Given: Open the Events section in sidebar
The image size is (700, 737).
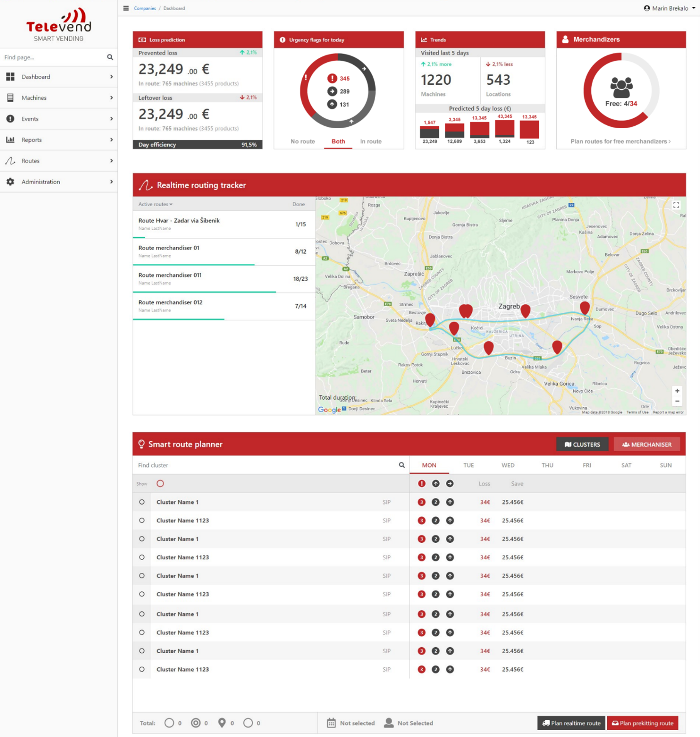Looking at the screenshot, I should tap(30, 119).
